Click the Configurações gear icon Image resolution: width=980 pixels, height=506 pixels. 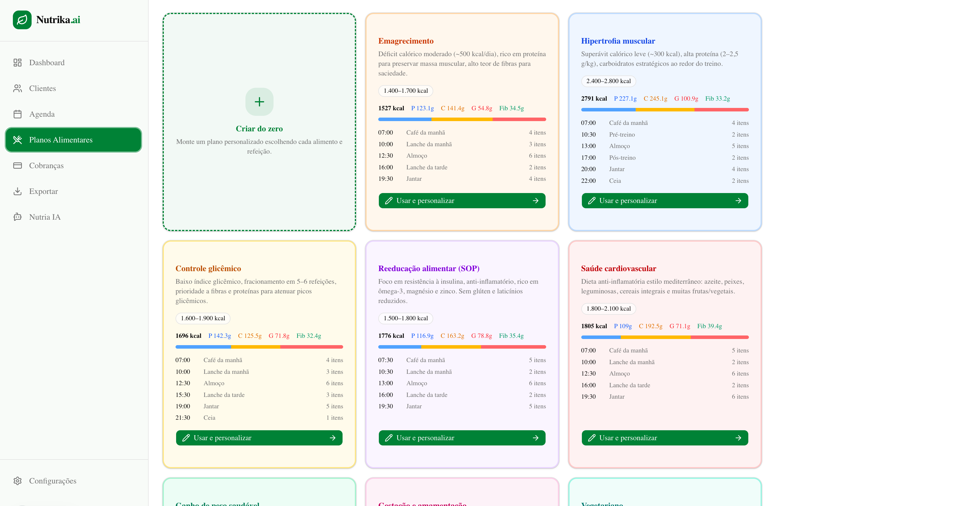[18, 481]
